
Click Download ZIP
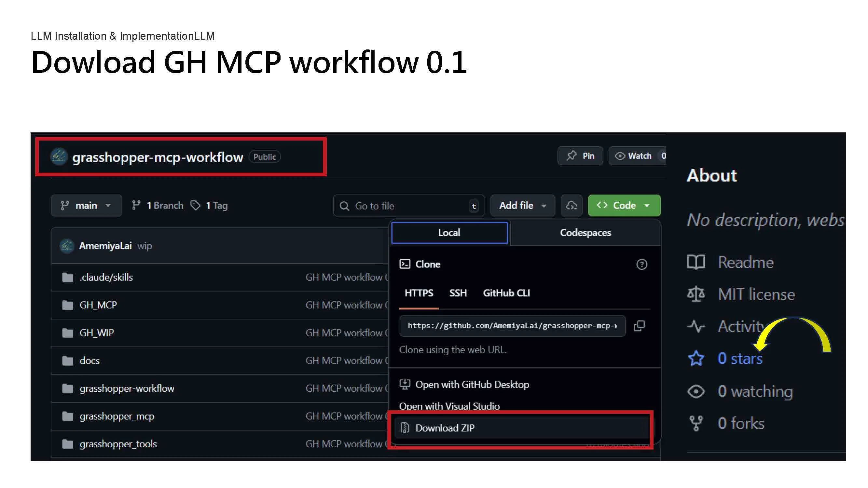click(445, 428)
